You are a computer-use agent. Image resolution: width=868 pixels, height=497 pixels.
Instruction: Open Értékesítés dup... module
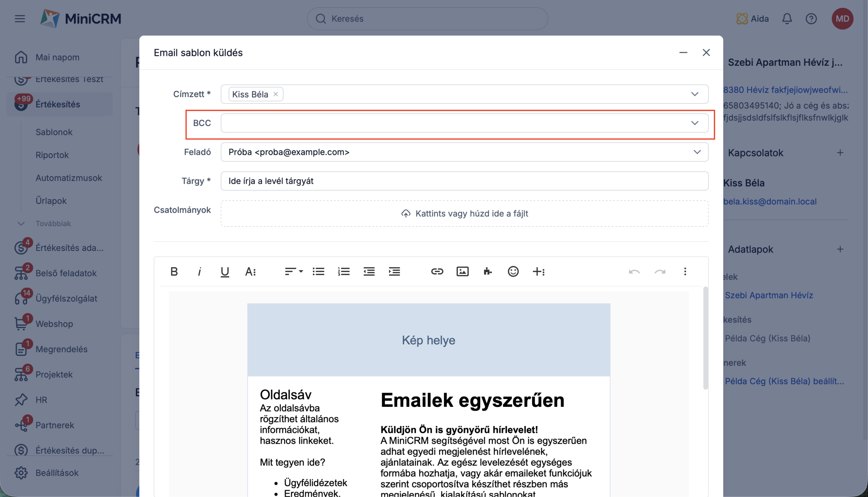(59, 450)
